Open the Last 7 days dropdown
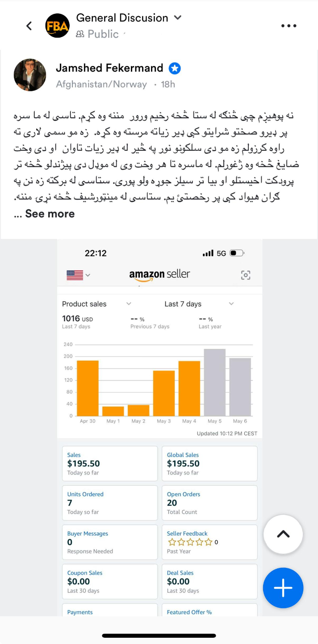 (199, 304)
